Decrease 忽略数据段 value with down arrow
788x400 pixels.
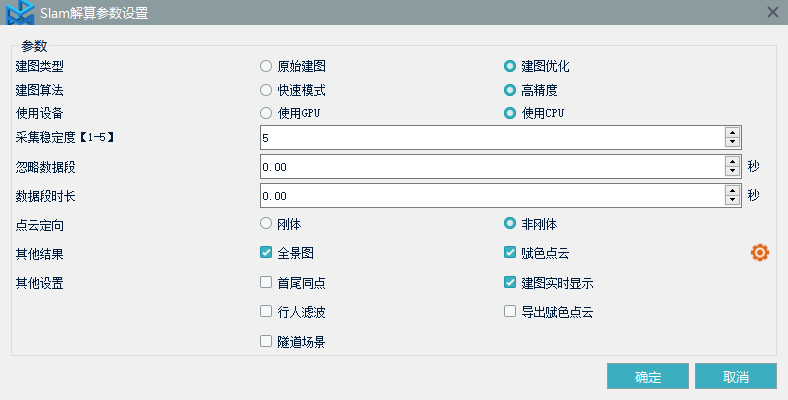pos(732,172)
